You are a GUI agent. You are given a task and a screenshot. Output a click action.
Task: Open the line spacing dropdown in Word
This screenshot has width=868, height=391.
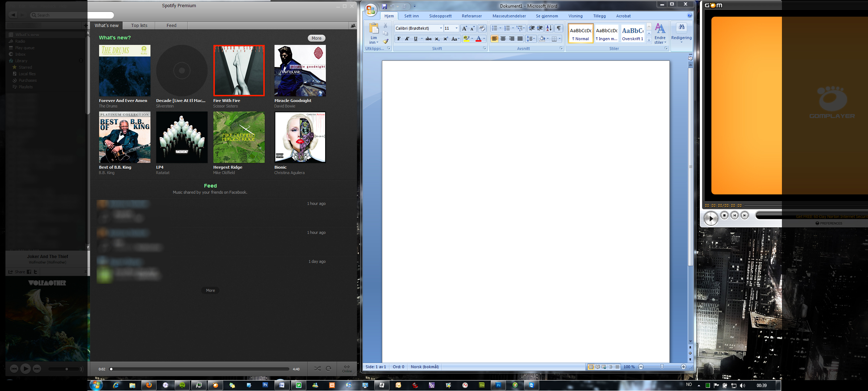(x=531, y=39)
